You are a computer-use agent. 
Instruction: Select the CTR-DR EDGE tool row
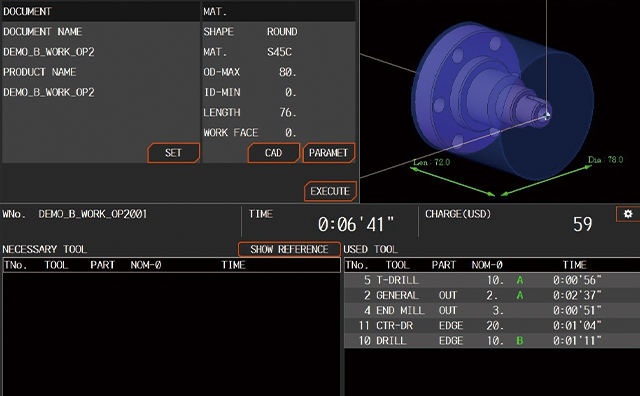[492, 325]
